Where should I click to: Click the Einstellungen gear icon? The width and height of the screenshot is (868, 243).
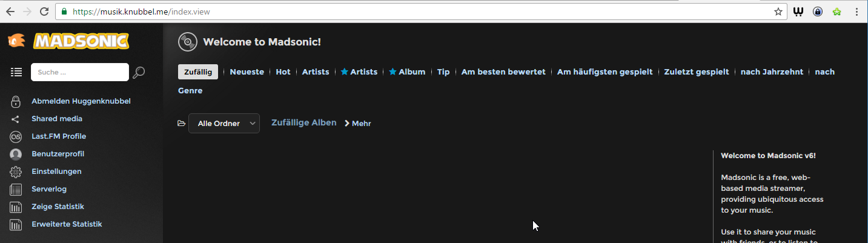point(16,172)
